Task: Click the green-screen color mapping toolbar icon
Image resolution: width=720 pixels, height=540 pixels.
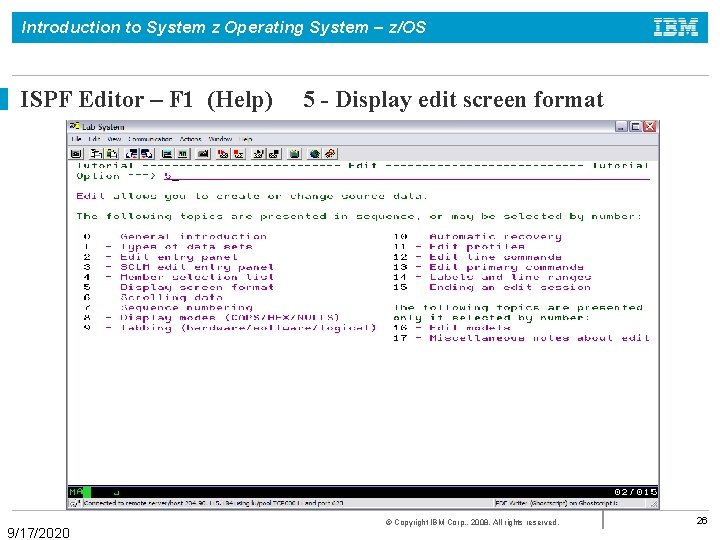Action: click(x=183, y=154)
